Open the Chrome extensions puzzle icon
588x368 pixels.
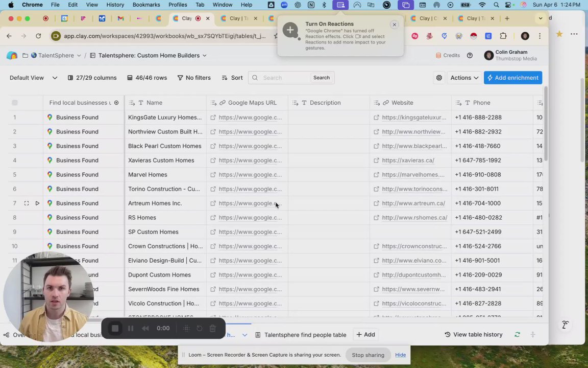(503, 36)
